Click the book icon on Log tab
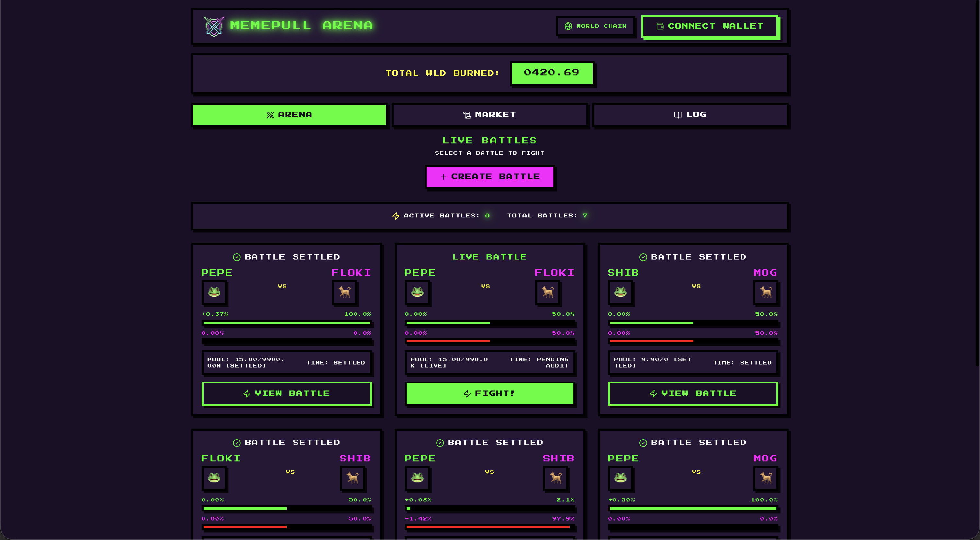This screenshot has width=980, height=540. coord(678,115)
